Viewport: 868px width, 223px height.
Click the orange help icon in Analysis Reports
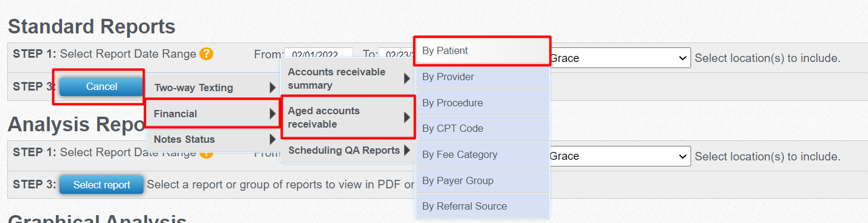(207, 152)
